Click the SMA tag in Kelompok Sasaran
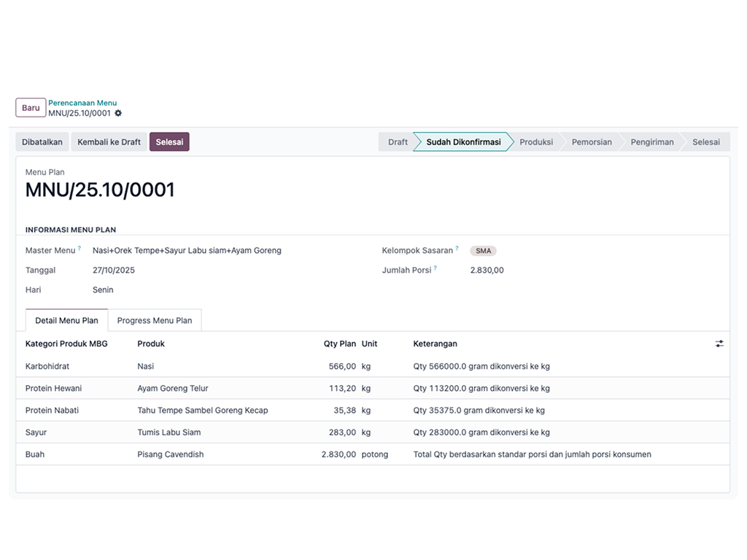 [483, 251]
